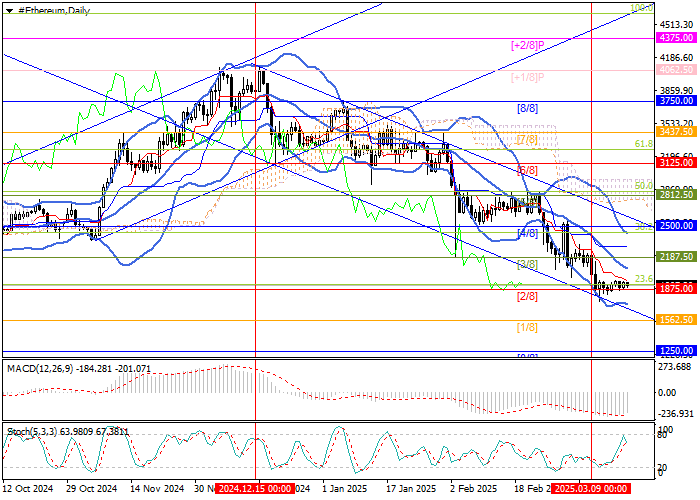Click the magenta 4375.00 price label

(x=677, y=37)
